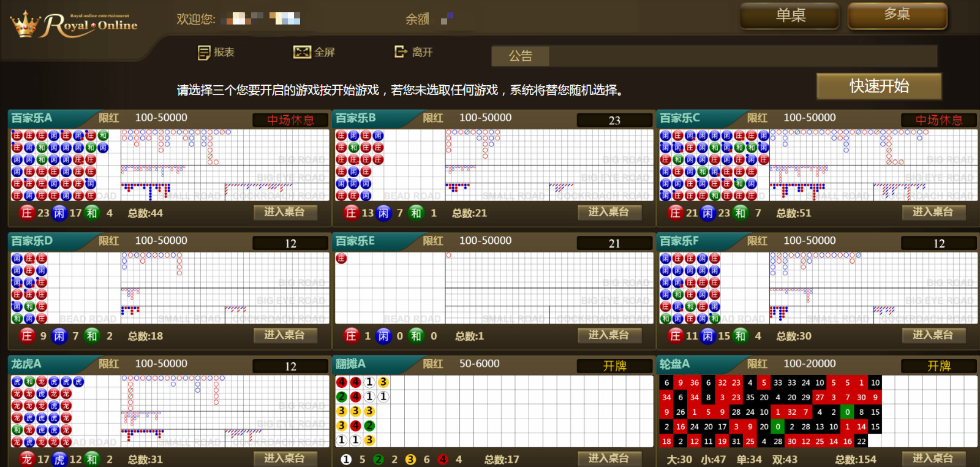Click blue 闲 player icon in 百家乐B stats
This screenshot has width=980, height=467.
383,213
